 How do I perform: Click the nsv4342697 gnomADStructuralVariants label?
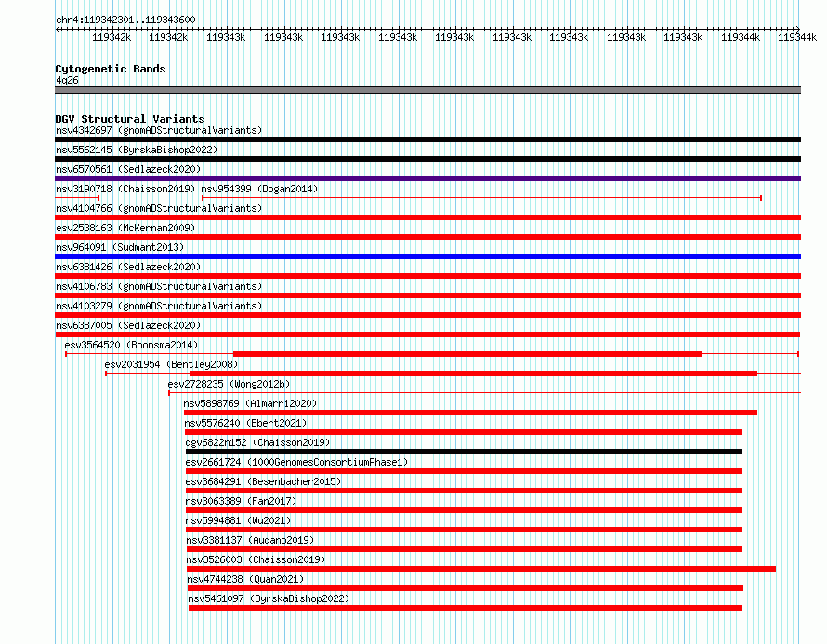159,130
